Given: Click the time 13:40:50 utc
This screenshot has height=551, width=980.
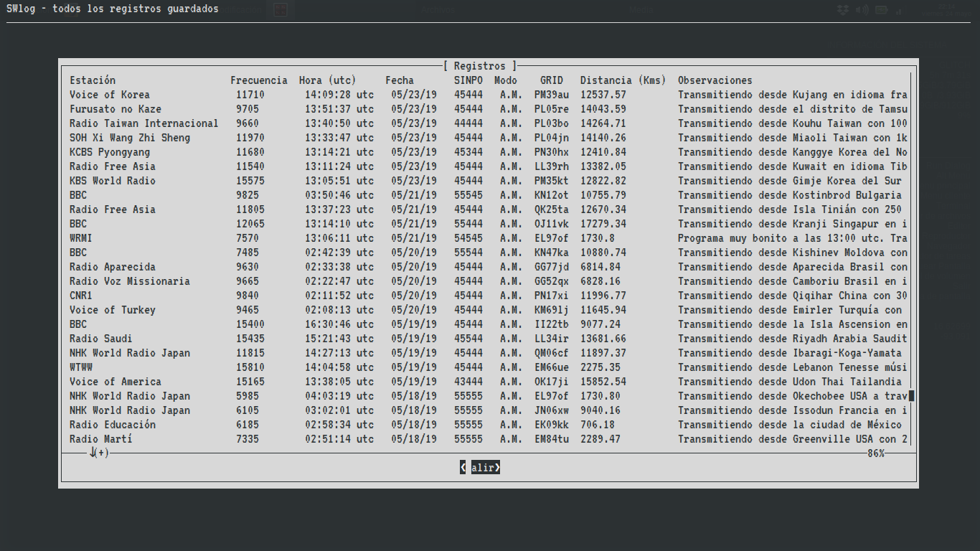Looking at the screenshot, I should click(339, 123).
